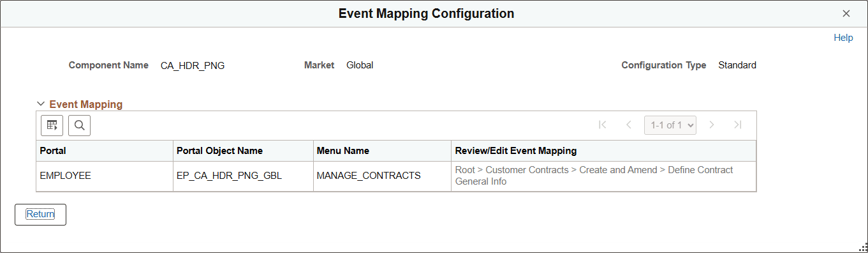Sort by Menu Name column header
This screenshot has width=868, height=253.
(343, 151)
